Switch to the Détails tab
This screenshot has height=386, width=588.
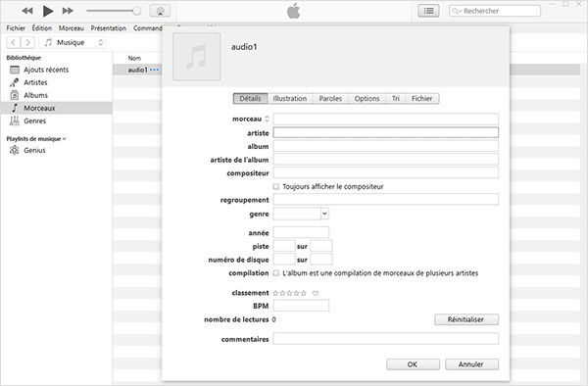pos(250,99)
